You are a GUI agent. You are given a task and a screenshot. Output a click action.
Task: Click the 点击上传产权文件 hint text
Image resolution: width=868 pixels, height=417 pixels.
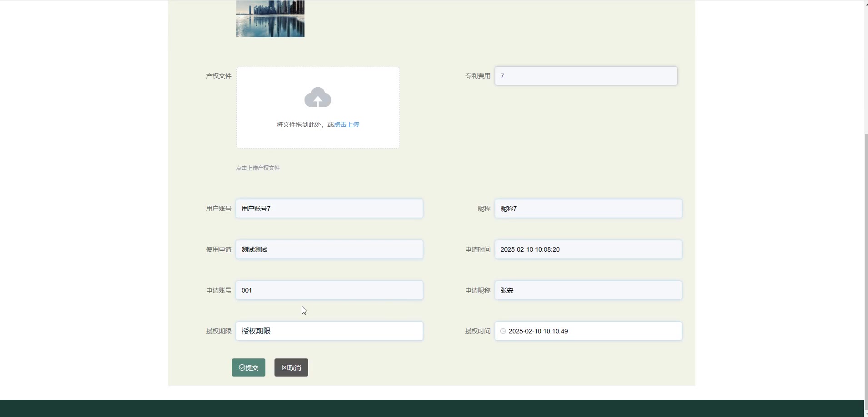pos(258,168)
